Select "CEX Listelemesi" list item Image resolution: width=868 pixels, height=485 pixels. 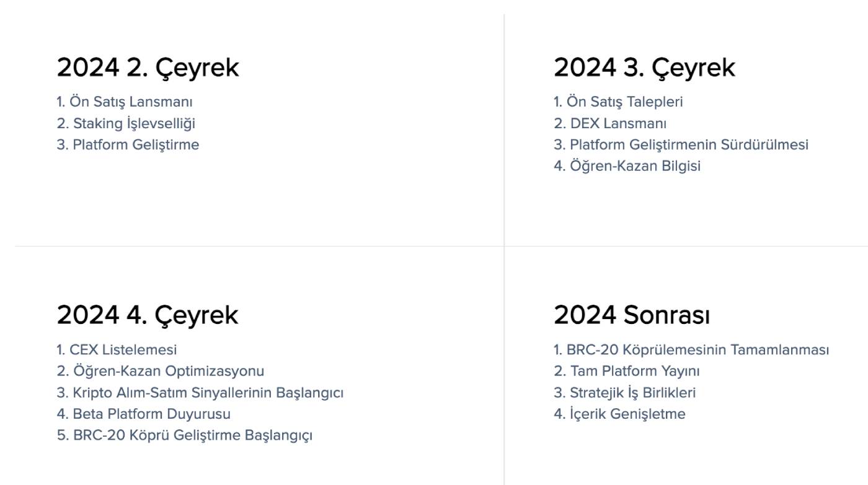(123, 350)
